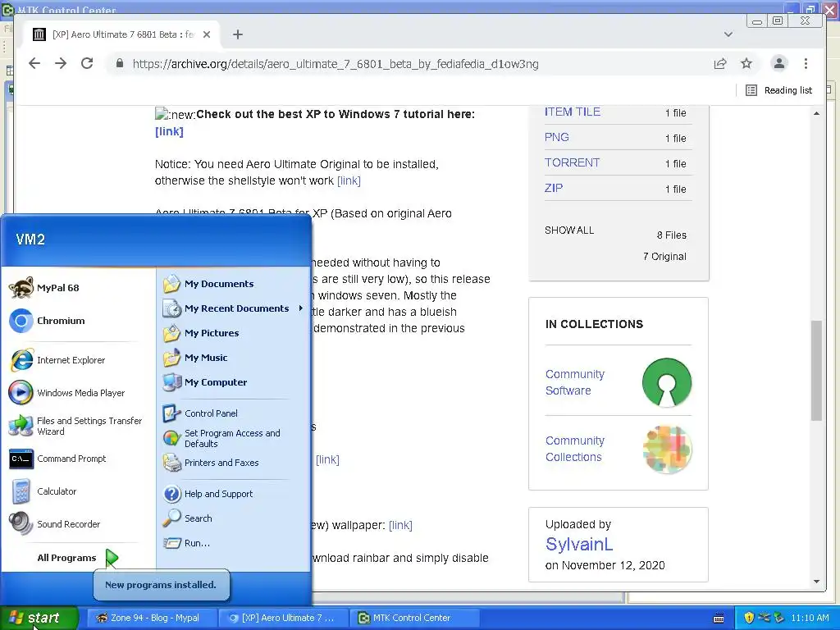The height and width of the screenshot is (630, 840).
Task: Click the 8 Files count
Action: point(671,235)
